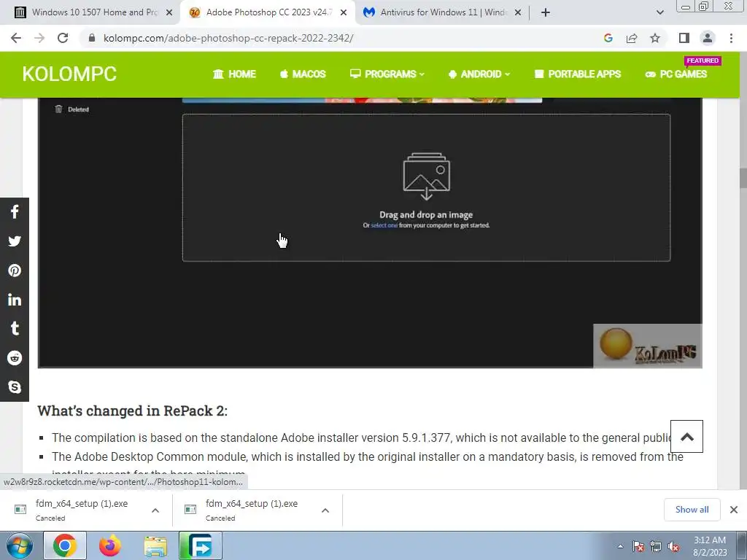Open the Chrome three-dot menu
Screen dimensions: 747x560
pos(731,38)
